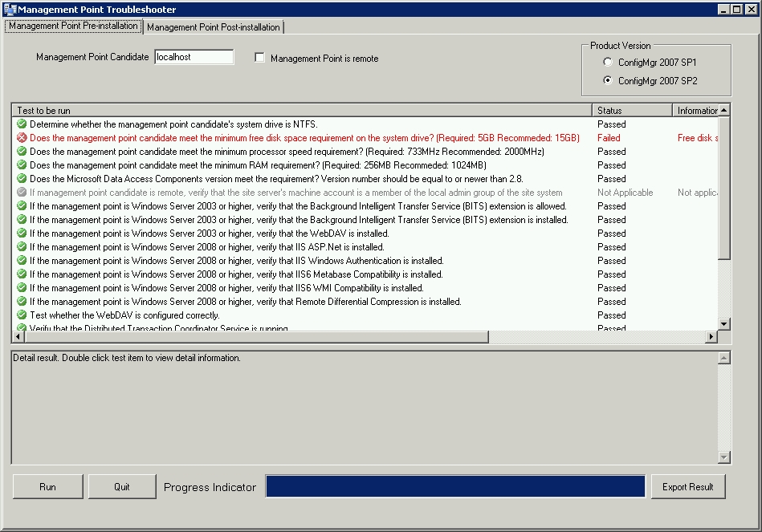Click the test list scroll down arrow

(724, 323)
